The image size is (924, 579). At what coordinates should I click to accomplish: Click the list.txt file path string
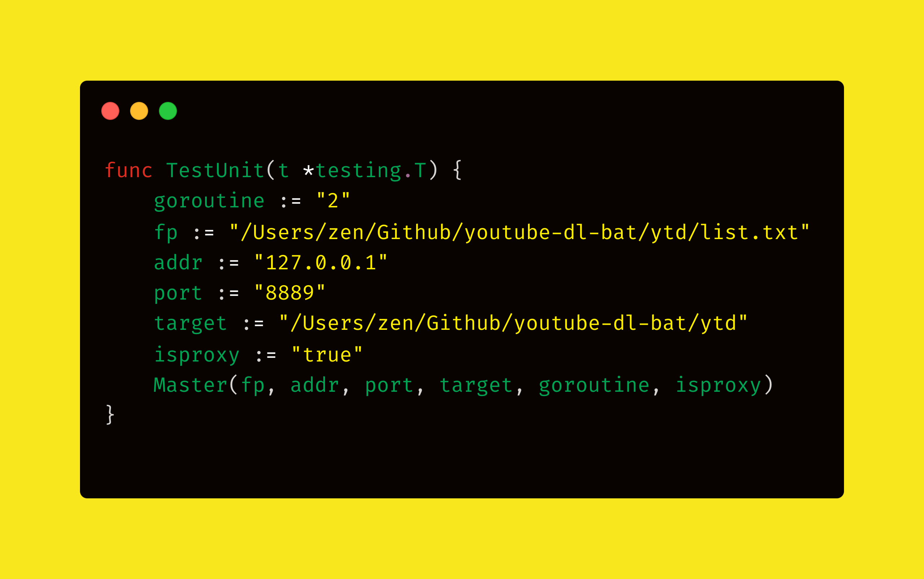pyautogui.click(x=519, y=232)
